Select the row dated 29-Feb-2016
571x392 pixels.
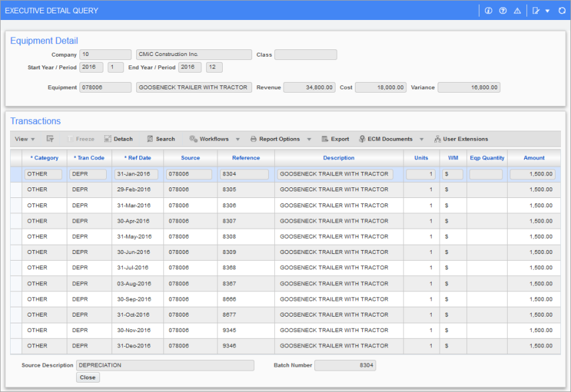(285, 189)
